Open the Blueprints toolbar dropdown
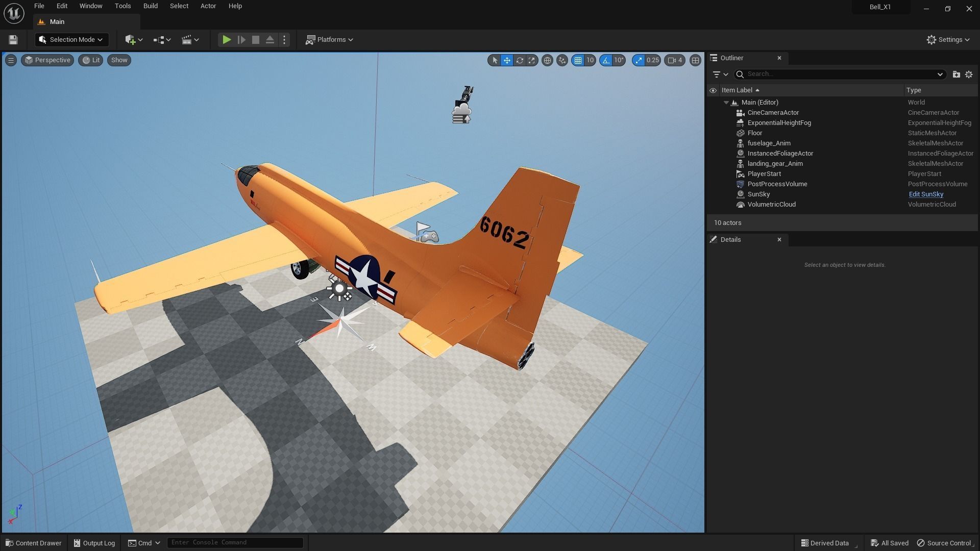This screenshot has width=980, height=551. (162, 40)
